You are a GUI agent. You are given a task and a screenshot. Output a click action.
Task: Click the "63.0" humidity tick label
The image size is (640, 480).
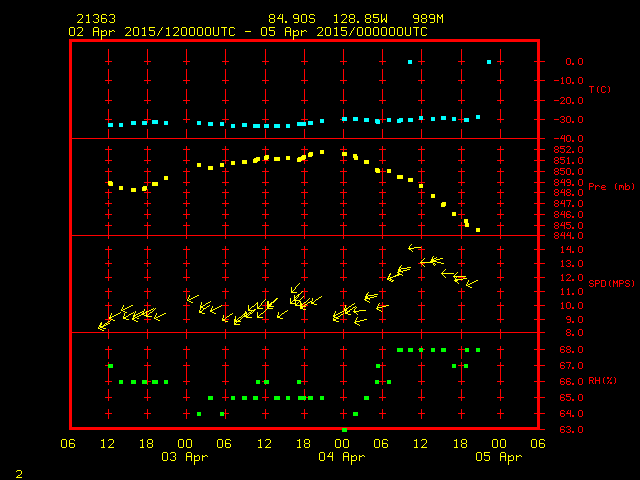tap(571, 430)
